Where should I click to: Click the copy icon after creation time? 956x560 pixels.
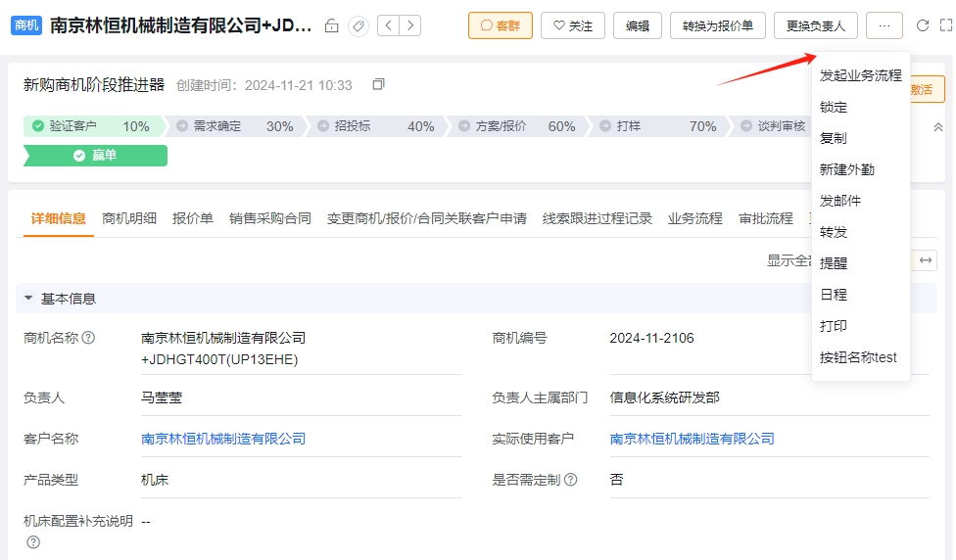379,84
